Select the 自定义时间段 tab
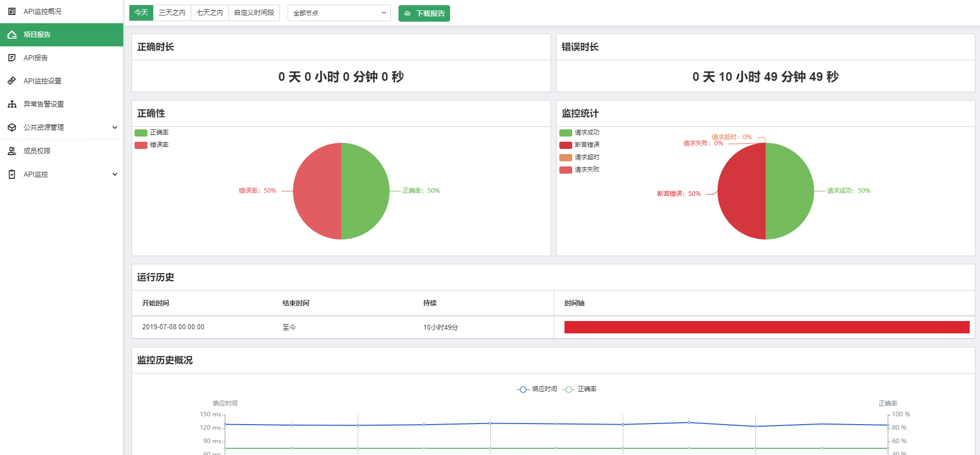 point(254,12)
